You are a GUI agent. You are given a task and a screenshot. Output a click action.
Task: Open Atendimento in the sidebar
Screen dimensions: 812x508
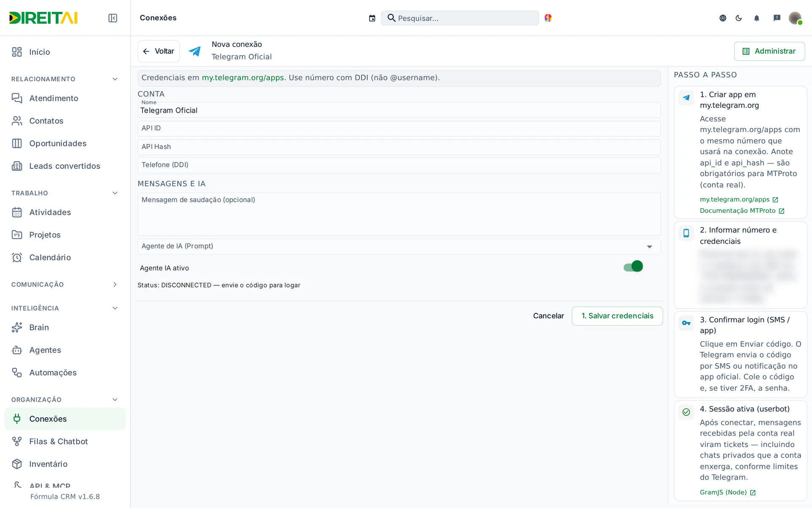65,98
